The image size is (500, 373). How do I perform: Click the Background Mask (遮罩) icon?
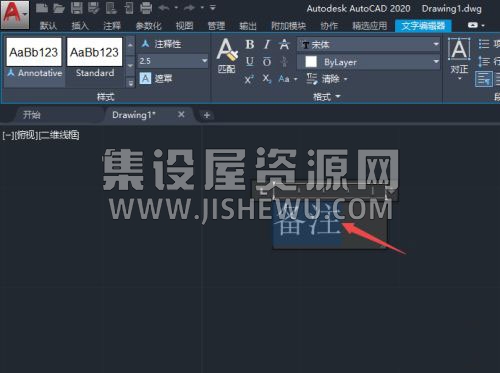point(145,79)
